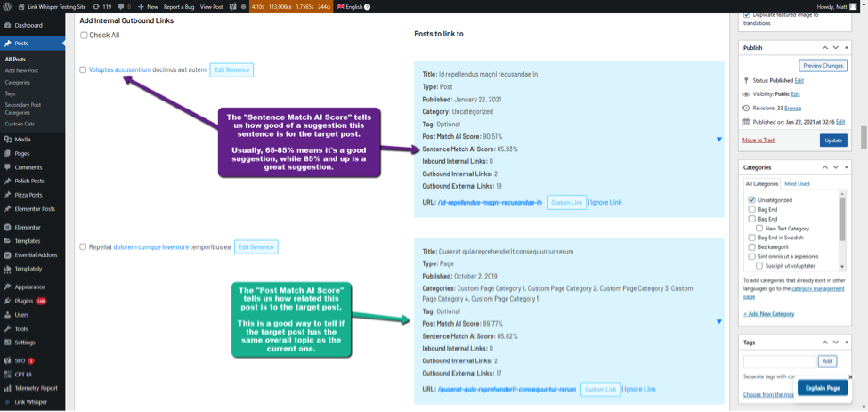This screenshot has width=868, height=412.
Task: Open the Yoast SEO admin bar icon
Action: tap(233, 6)
